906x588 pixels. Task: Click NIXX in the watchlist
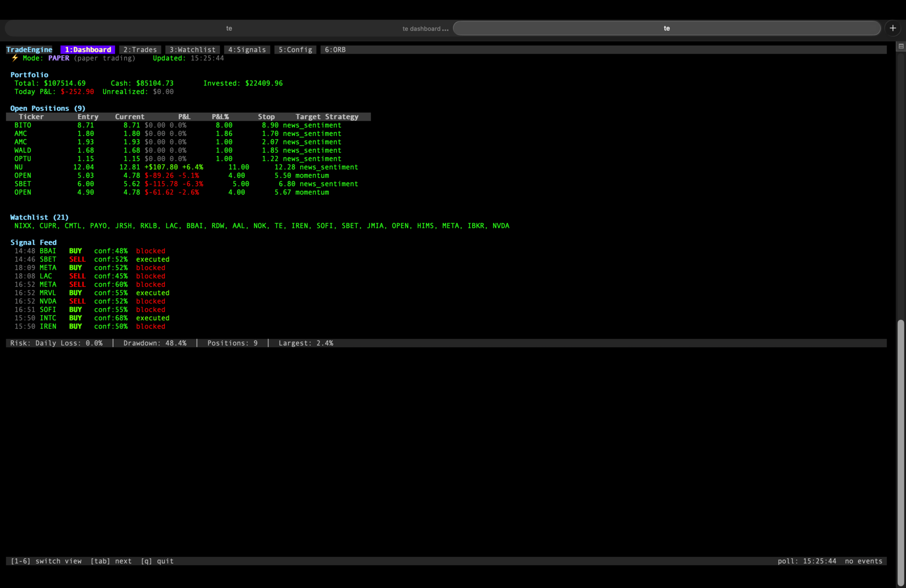coord(23,226)
